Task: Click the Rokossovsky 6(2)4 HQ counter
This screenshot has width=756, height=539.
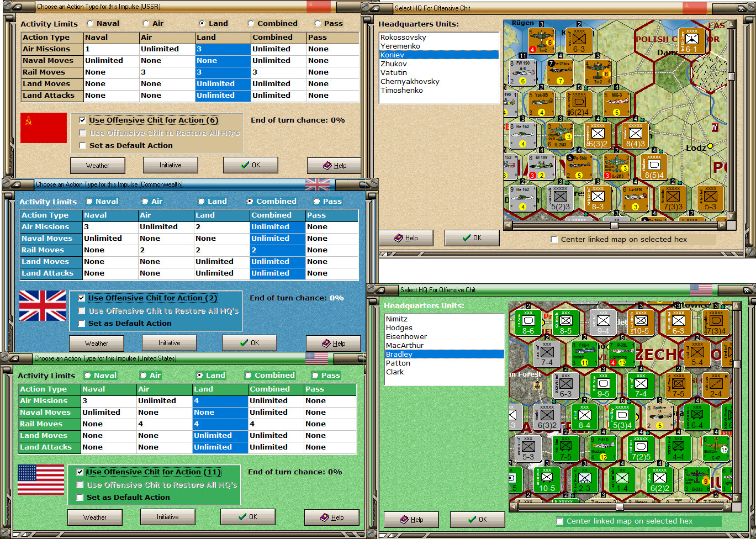Action: [x=579, y=104]
